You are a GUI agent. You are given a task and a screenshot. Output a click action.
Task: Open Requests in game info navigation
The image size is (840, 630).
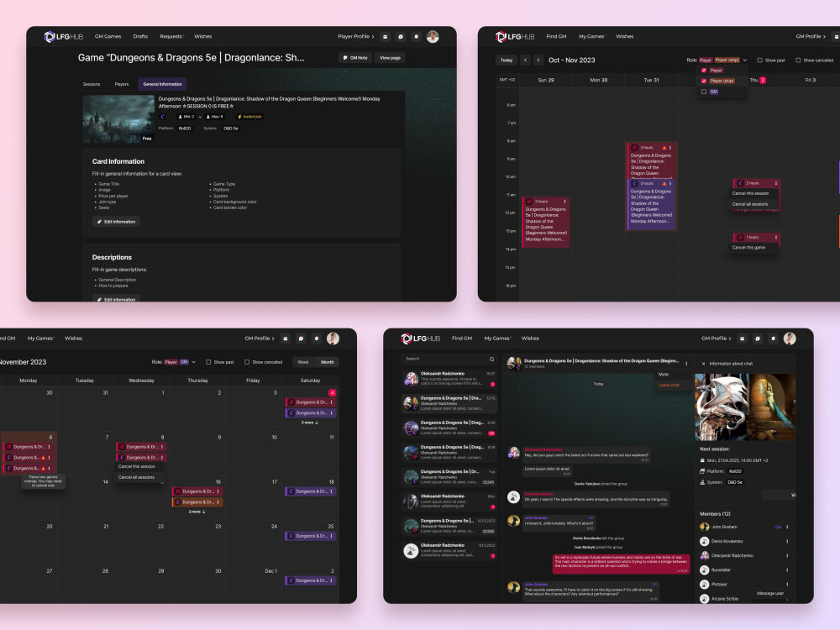(171, 36)
